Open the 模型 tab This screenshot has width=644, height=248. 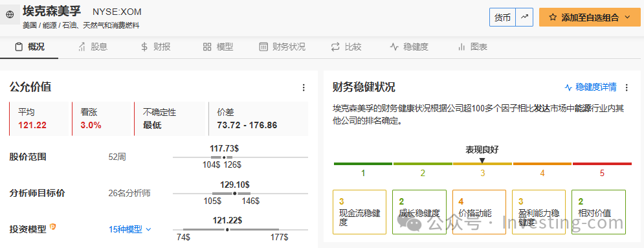[218, 47]
